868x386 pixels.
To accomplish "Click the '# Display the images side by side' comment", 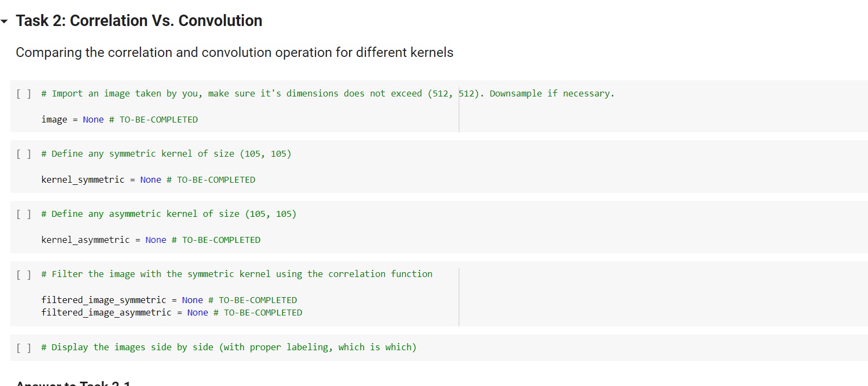I will (229, 347).
